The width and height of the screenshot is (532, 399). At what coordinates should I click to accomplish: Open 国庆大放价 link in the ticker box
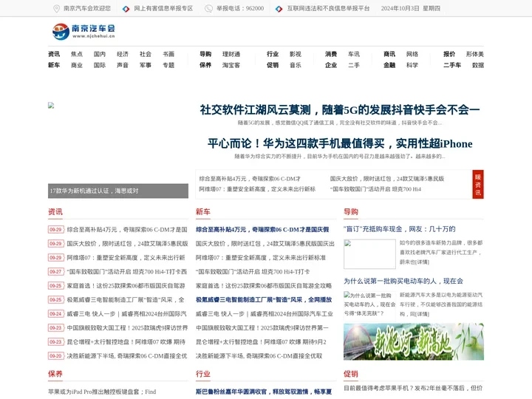click(x=386, y=179)
